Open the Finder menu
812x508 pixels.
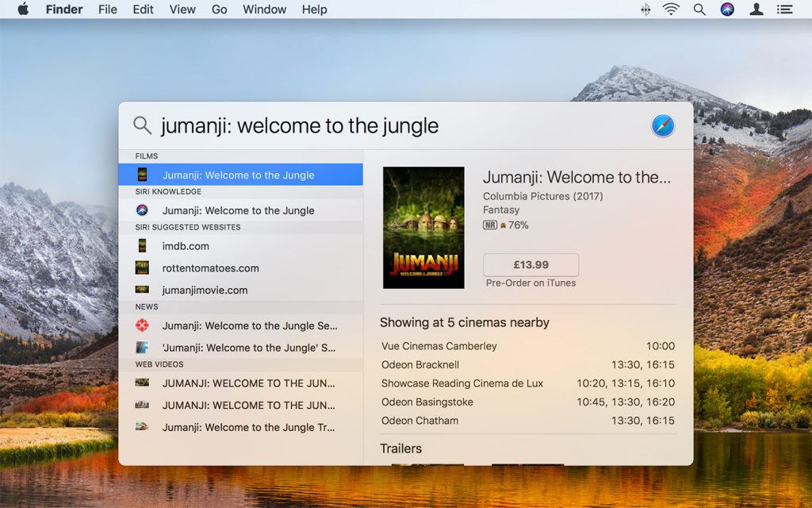(x=64, y=10)
